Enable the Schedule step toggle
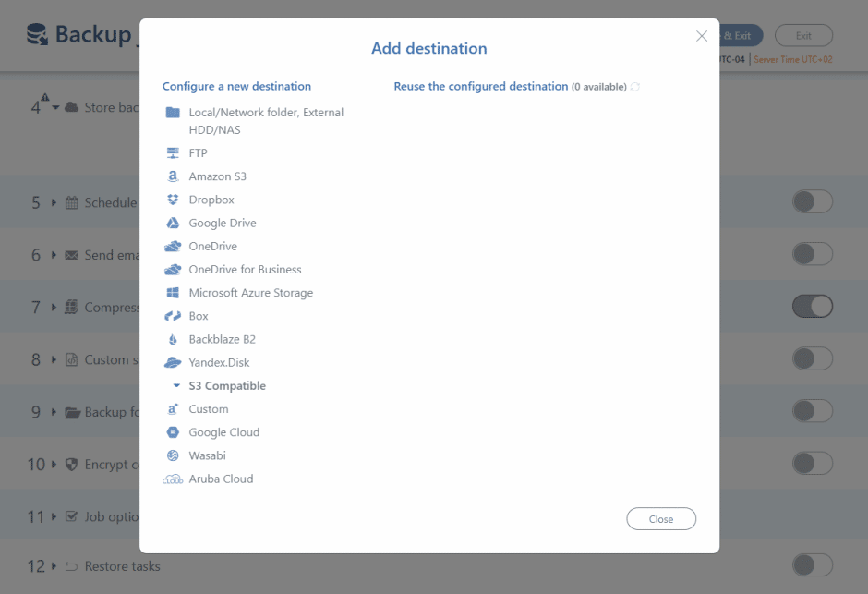 pos(813,201)
